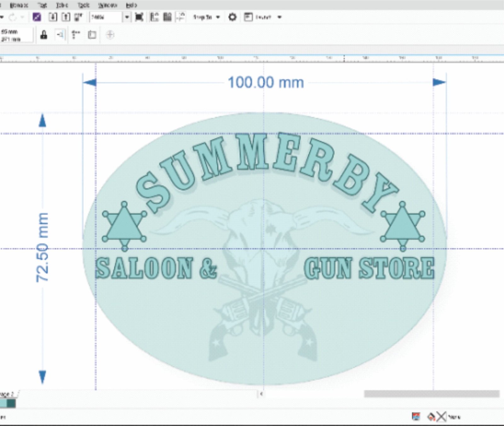
Task: Click the scroll left arrow button
Action: 261,394
